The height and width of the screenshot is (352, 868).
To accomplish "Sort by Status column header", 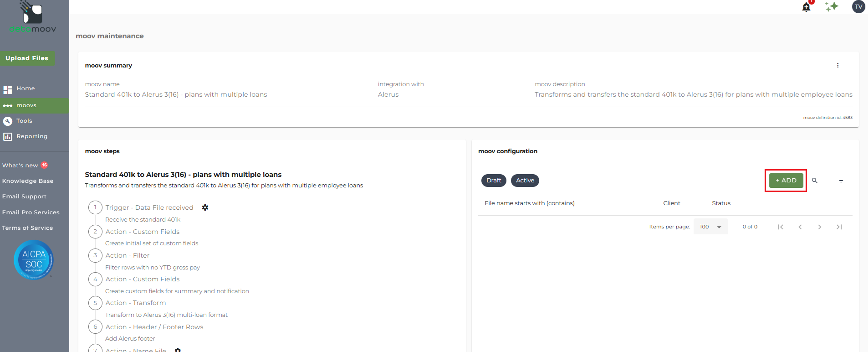I will coord(721,203).
